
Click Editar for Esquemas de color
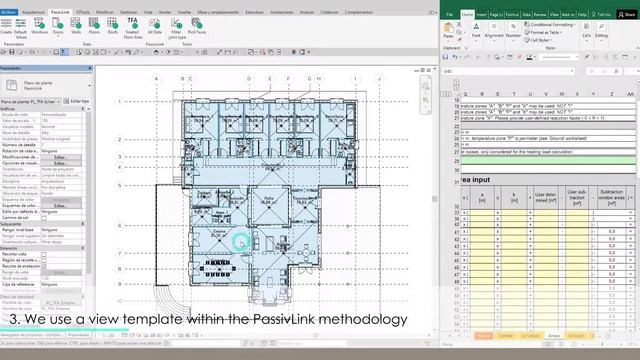tap(61, 206)
